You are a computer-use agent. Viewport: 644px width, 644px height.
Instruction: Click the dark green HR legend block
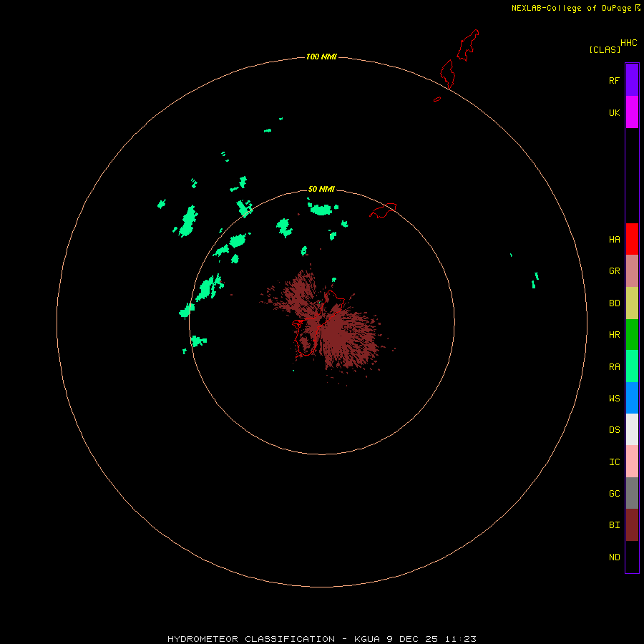point(632,334)
